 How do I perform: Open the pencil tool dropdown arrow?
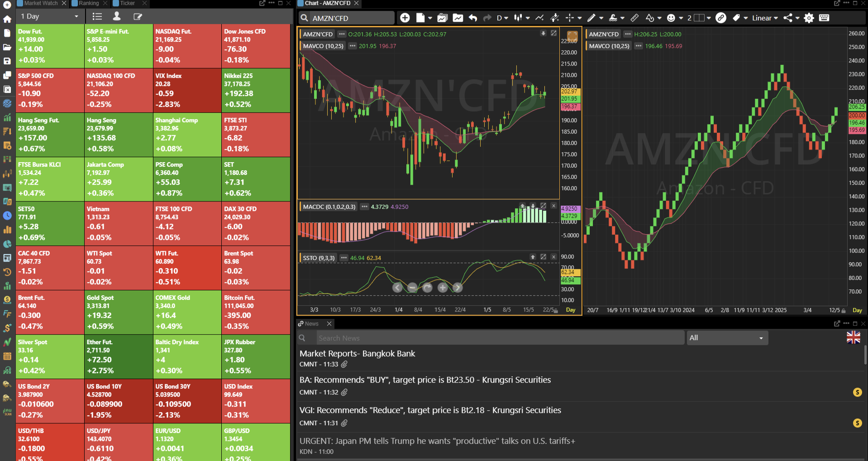[x=601, y=18]
